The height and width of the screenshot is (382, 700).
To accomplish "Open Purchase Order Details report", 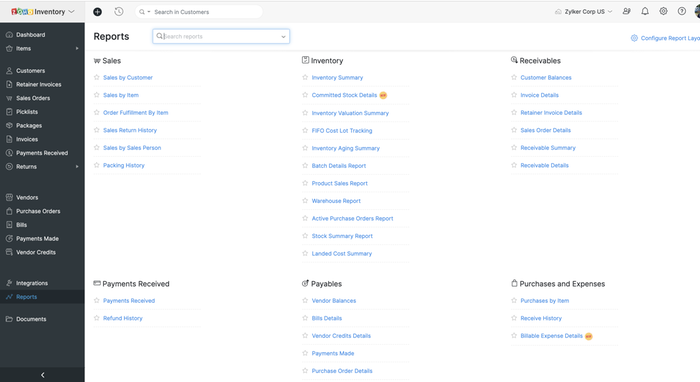I will click(x=342, y=371).
